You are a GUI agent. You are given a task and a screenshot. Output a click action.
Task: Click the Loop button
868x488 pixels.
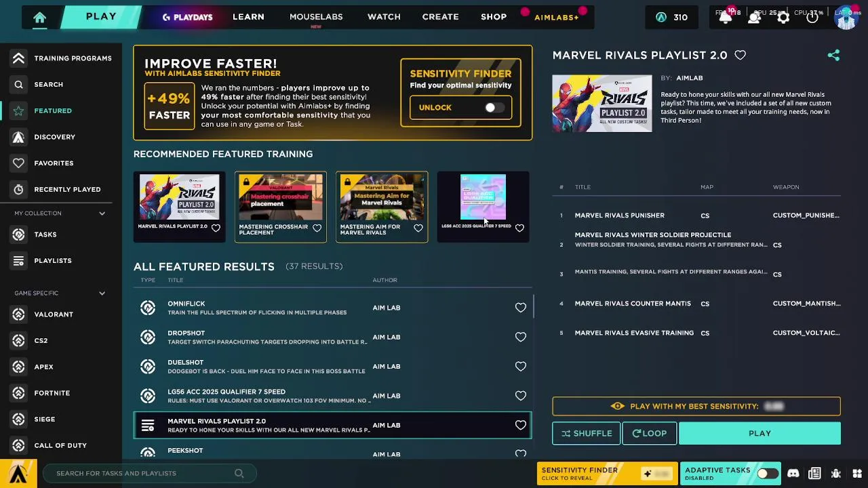point(649,434)
